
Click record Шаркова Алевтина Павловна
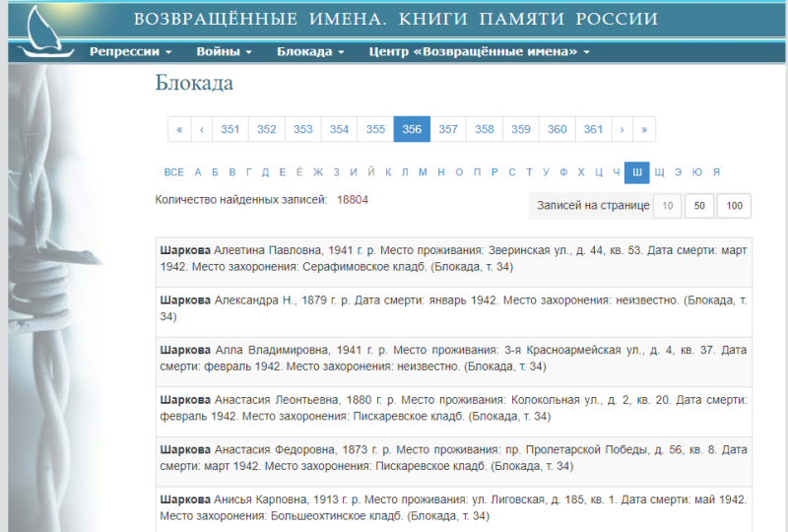(x=454, y=262)
